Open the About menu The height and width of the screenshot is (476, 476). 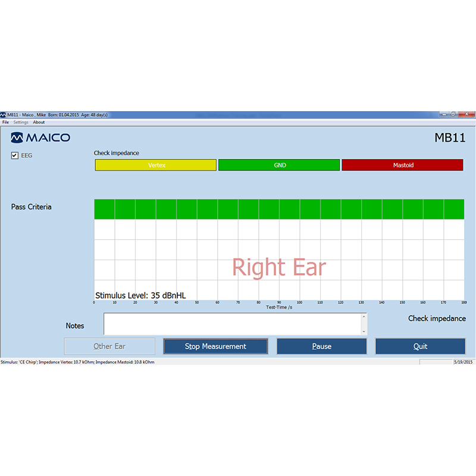tap(39, 122)
